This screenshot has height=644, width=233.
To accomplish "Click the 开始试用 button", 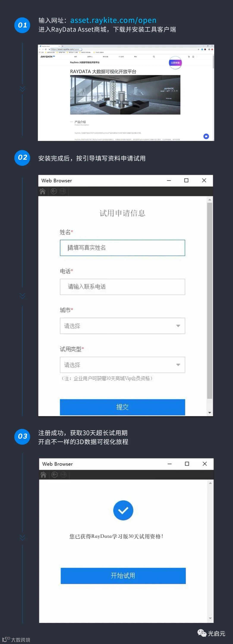I will [x=123, y=576].
